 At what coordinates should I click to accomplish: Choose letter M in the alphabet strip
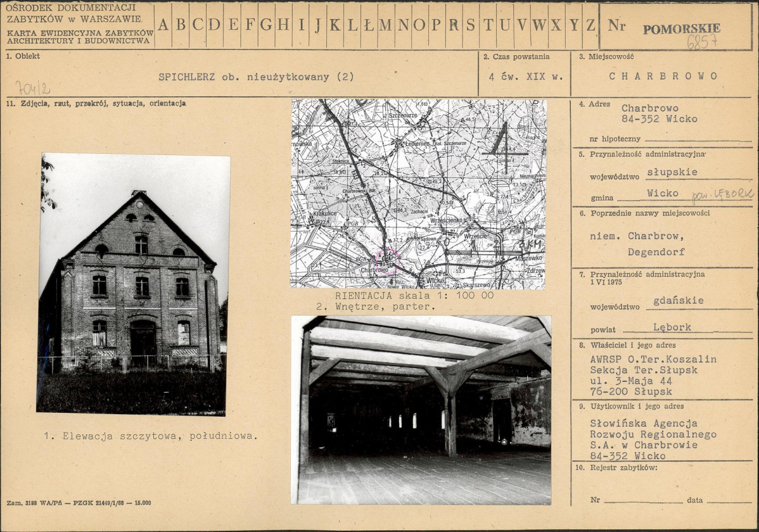pos(385,25)
